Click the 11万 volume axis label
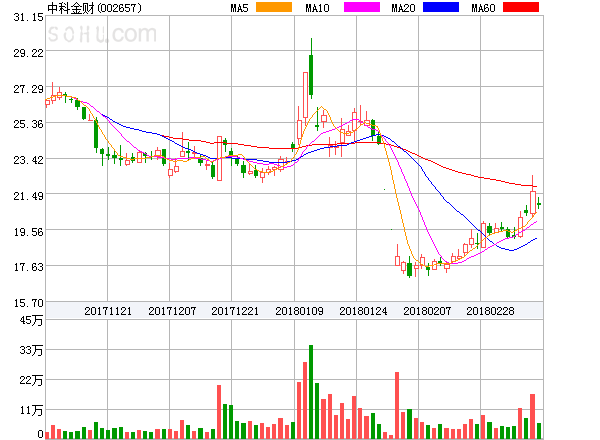600x440 pixels. 31,411
